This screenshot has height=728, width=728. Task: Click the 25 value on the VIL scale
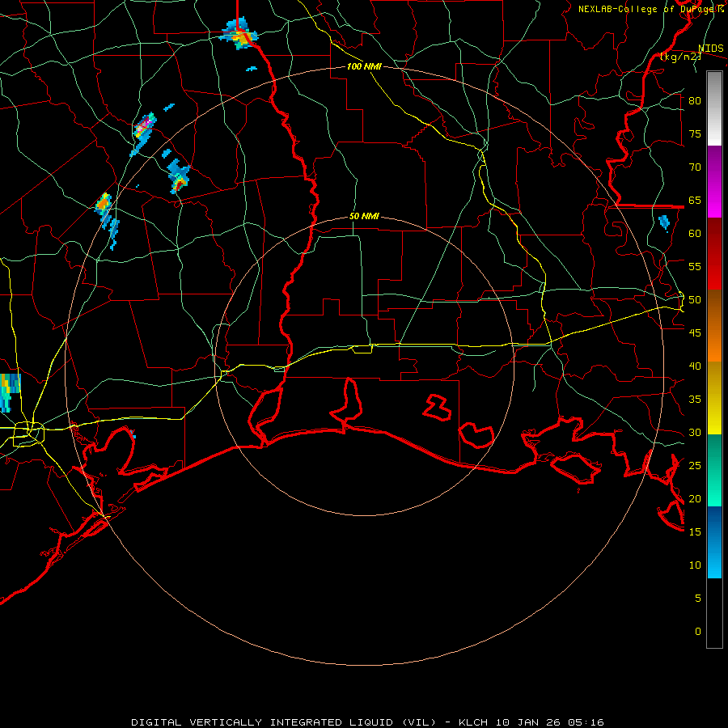click(x=695, y=466)
